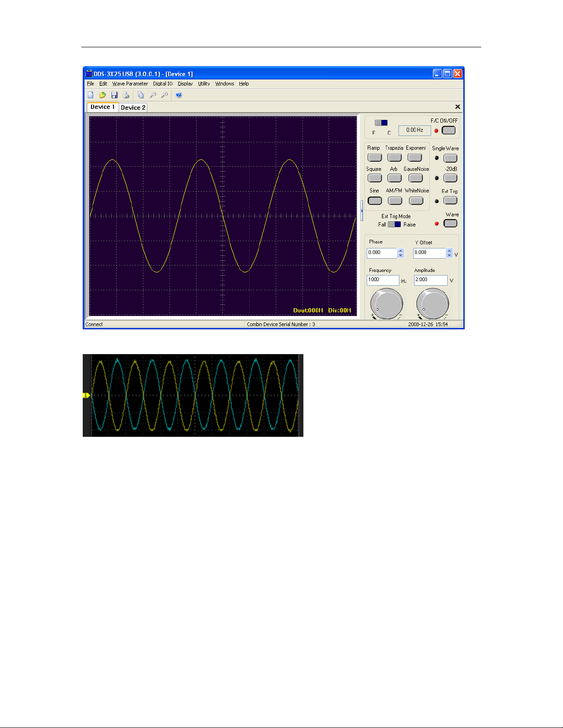The image size is (563, 728).
Task: Click the second magnifier zoom icon
Action: (x=164, y=95)
